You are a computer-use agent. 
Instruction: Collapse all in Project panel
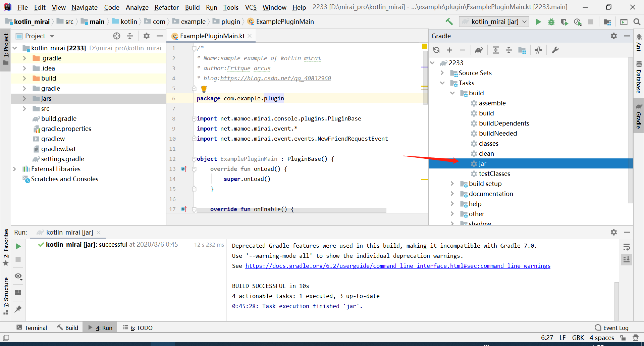pos(130,36)
